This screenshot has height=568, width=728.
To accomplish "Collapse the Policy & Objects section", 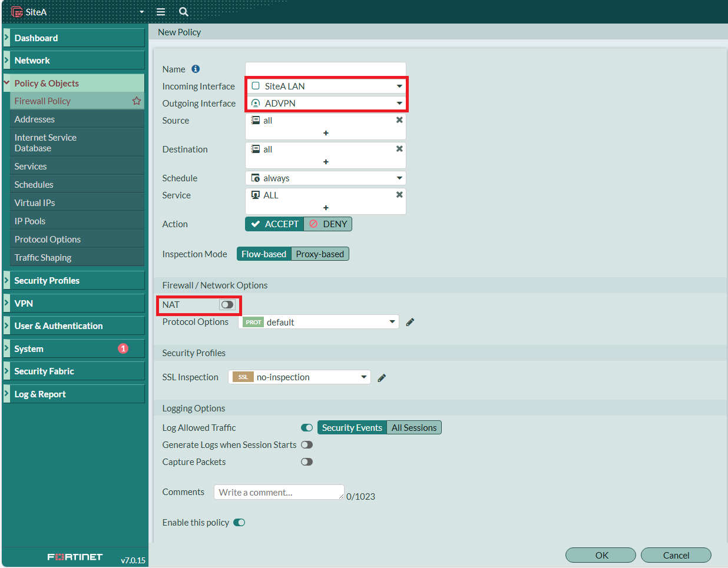I will pyautogui.click(x=74, y=83).
